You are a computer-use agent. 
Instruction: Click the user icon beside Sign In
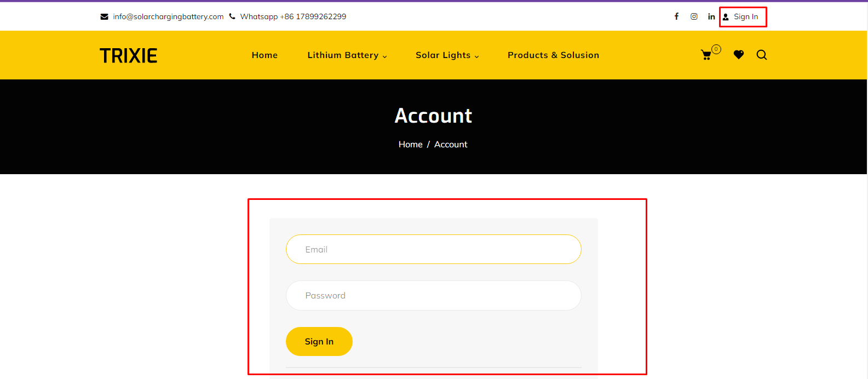click(x=726, y=17)
